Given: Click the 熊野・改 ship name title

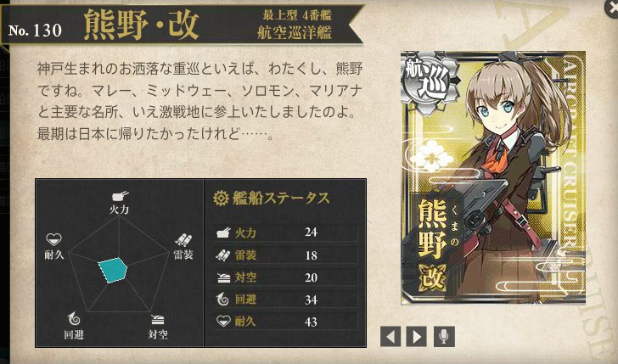Looking at the screenshot, I should coord(142,25).
